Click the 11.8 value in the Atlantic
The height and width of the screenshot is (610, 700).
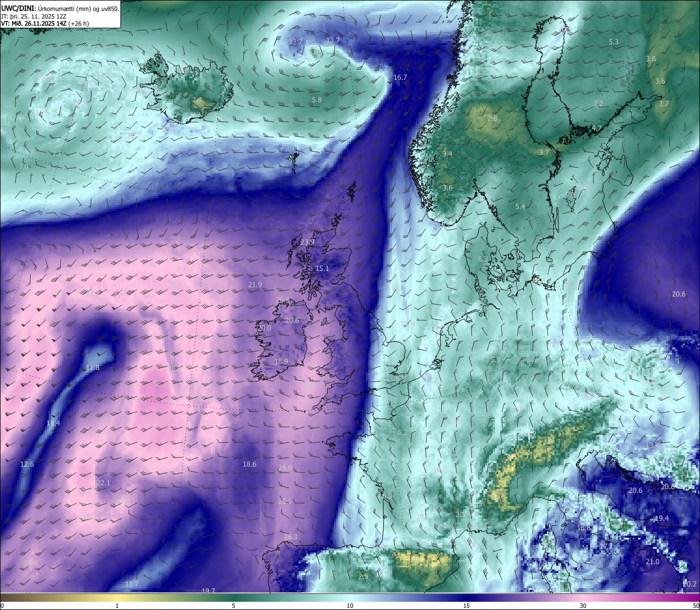[x=93, y=368]
